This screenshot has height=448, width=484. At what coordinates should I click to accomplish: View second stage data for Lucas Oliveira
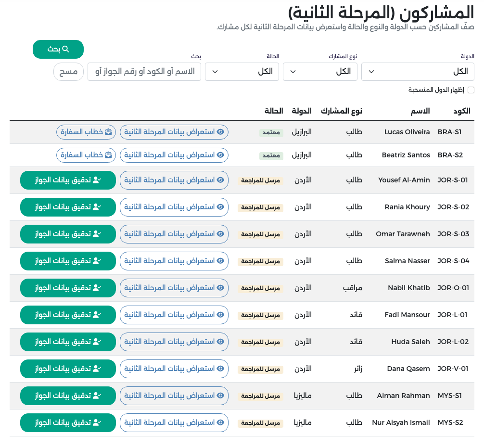174,132
